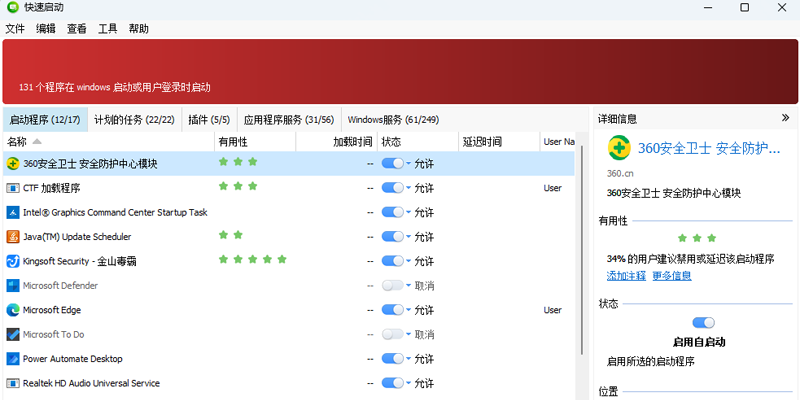Click the large 360 logo in details panel
Image resolution: width=800 pixels, height=400 pixels.
pos(619,148)
